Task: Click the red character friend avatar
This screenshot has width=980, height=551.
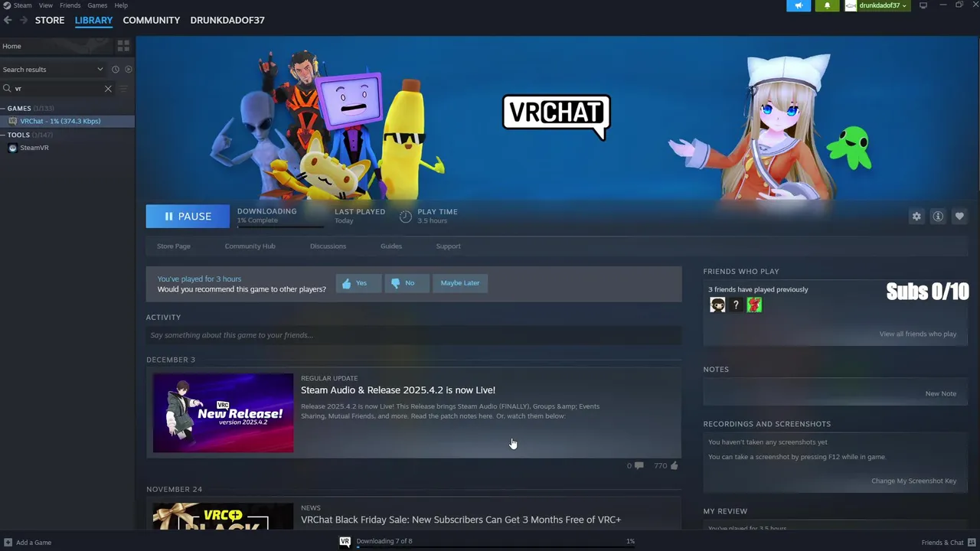Action: 754,305
